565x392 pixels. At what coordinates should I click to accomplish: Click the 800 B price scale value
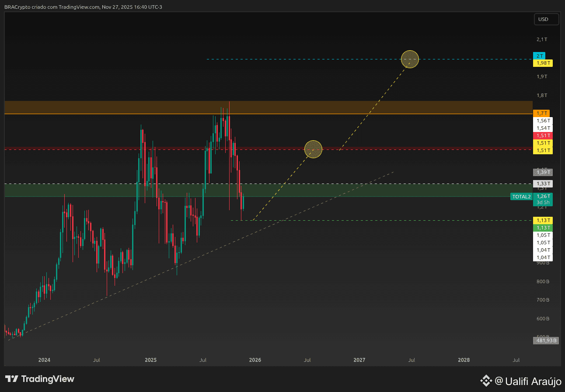click(x=542, y=281)
